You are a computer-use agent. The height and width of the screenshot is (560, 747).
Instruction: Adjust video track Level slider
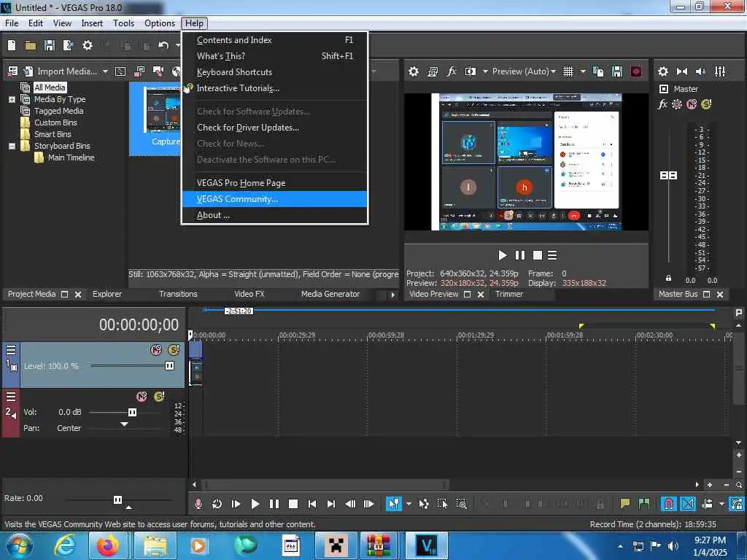click(169, 366)
